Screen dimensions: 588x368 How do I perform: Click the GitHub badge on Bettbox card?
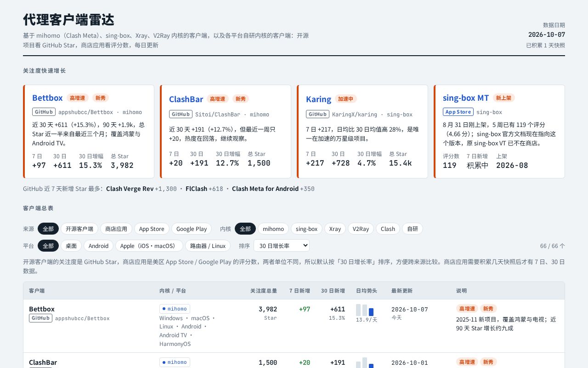[x=44, y=112]
